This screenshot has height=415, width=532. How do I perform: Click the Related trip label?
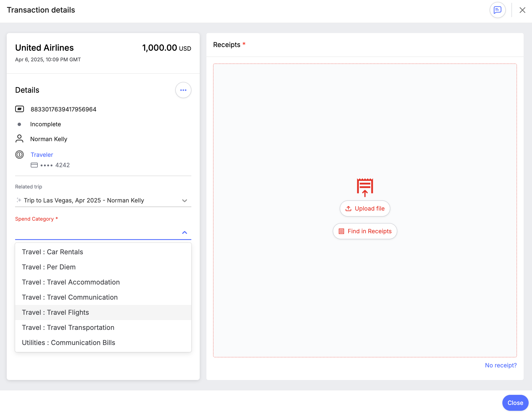[x=29, y=187]
